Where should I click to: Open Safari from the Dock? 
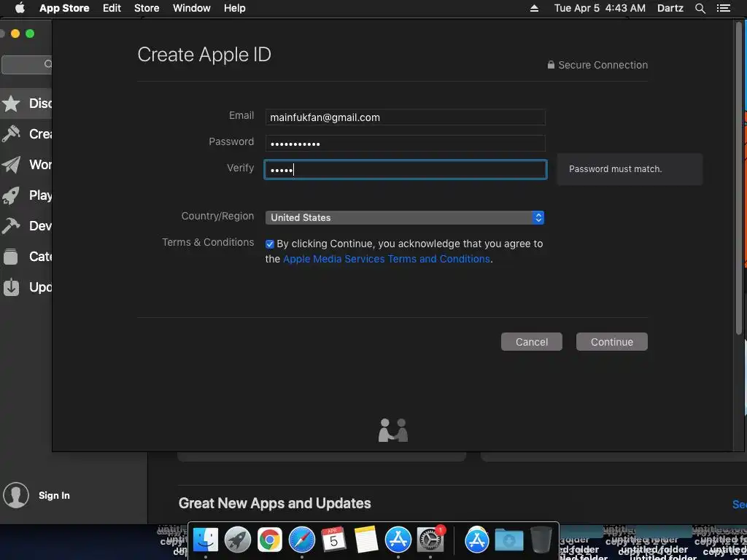point(302,540)
